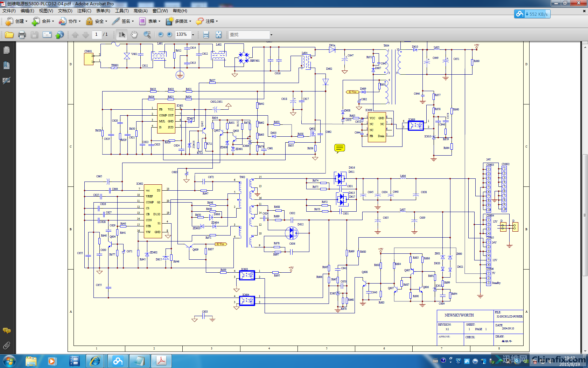
Task: Click the Fit Page icon
Action: 218,35
